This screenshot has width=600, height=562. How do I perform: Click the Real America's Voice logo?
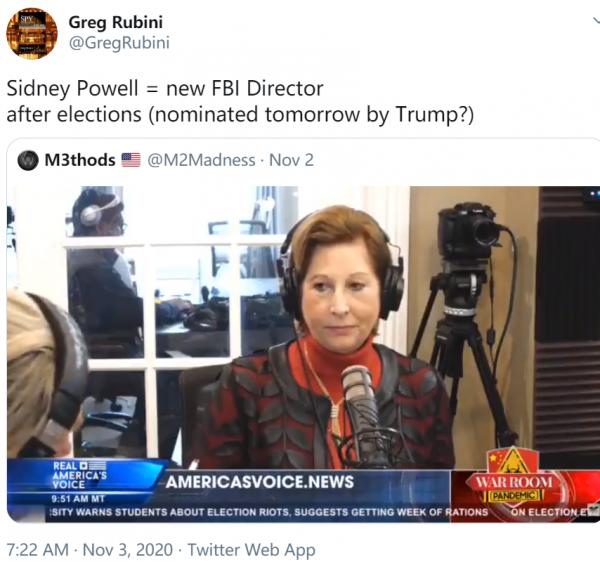pyautogui.click(x=80, y=475)
